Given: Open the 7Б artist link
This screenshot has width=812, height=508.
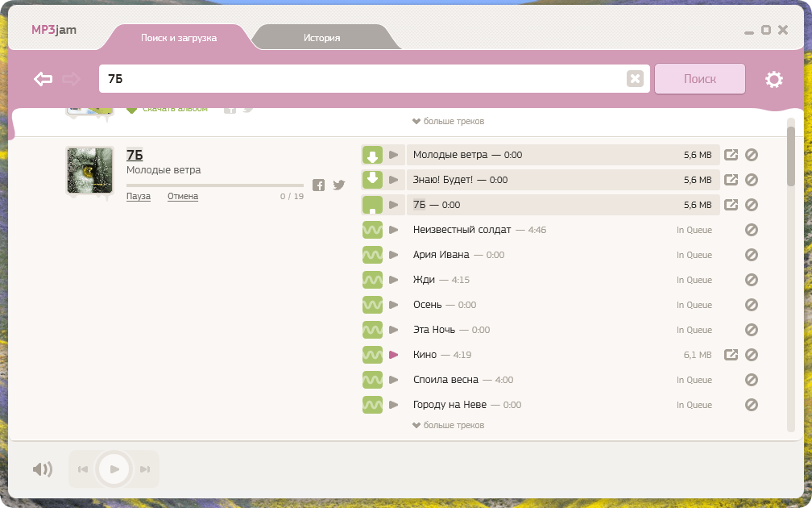Looking at the screenshot, I should click(135, 155).
